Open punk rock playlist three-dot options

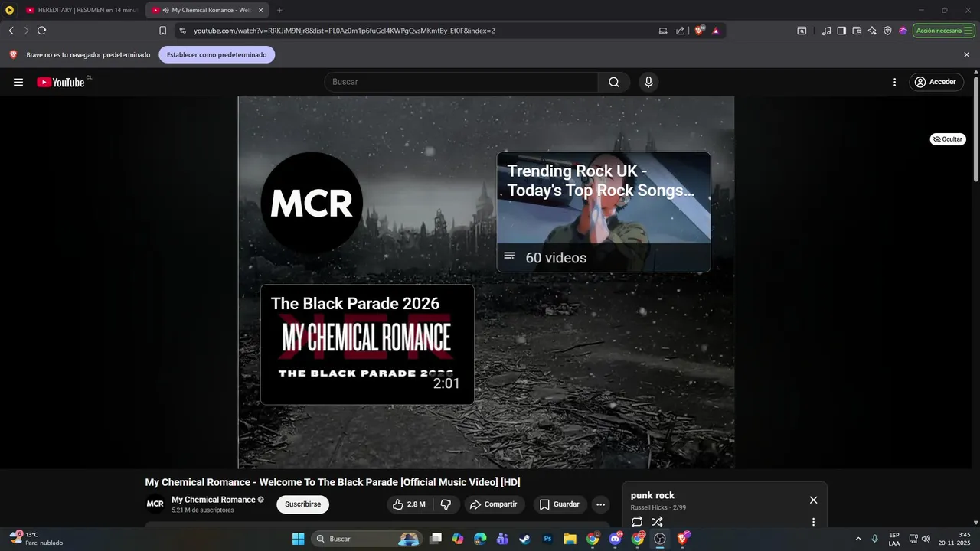tap(813, 522)
